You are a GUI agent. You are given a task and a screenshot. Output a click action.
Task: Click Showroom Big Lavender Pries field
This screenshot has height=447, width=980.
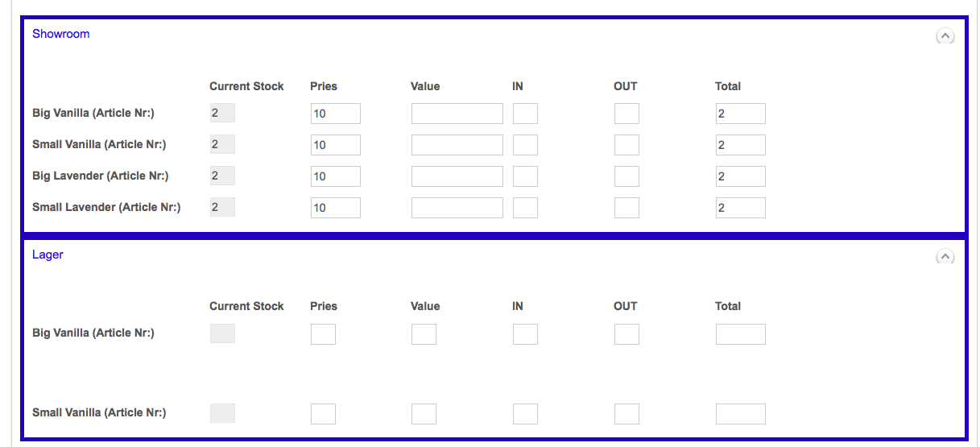click(x=336, y=176)
